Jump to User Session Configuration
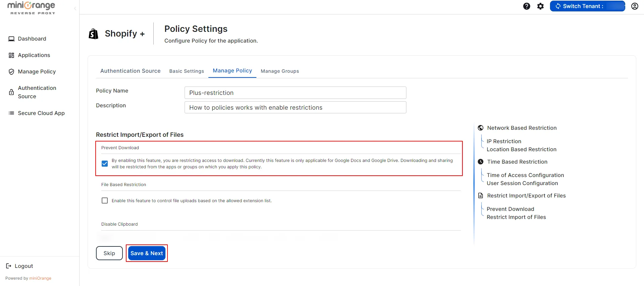This screenshot has width=644, height=286. 522,183
